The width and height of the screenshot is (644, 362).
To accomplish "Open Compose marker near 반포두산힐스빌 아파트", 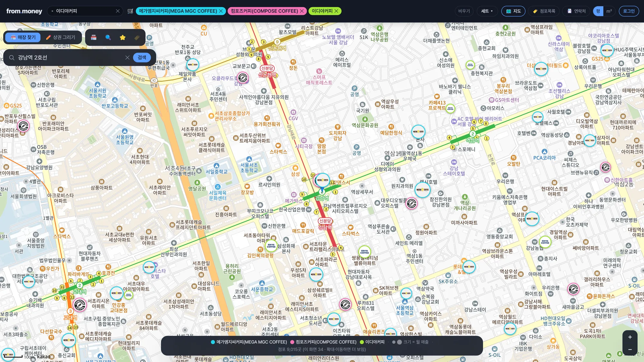I will (x=23, y=126).
